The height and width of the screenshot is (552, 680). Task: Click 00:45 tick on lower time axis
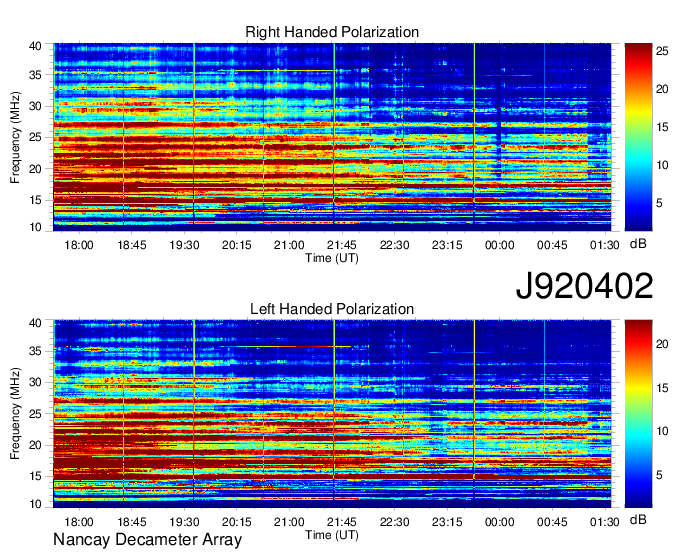click(552, 522)
